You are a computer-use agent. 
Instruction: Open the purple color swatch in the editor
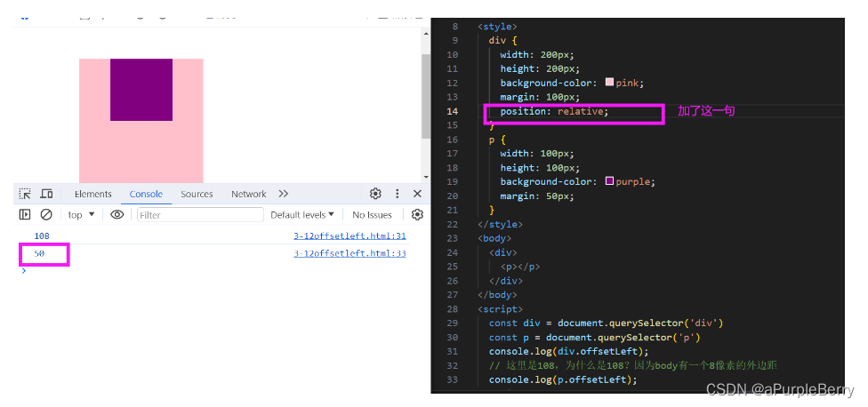point(609,180)
